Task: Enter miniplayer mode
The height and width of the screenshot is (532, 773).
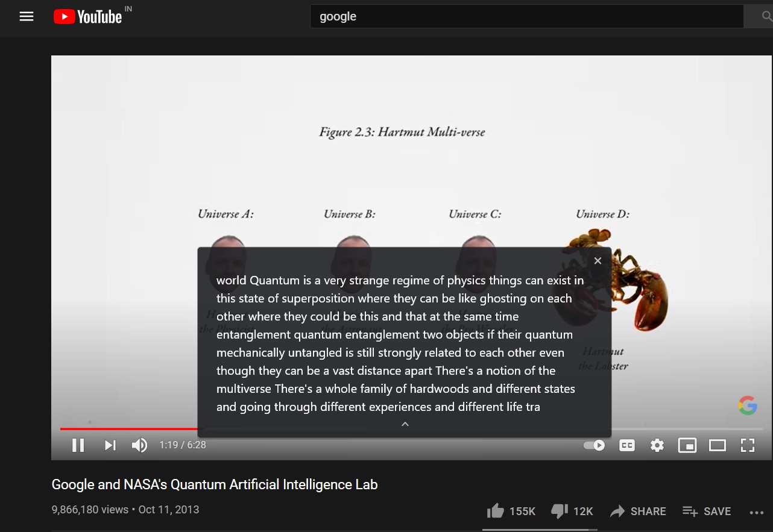Action: 687,445
